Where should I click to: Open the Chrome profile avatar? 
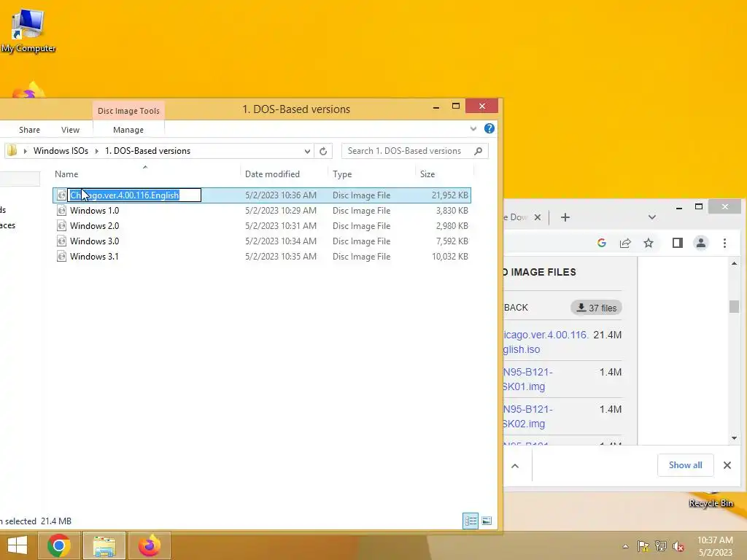coord(701,243)
